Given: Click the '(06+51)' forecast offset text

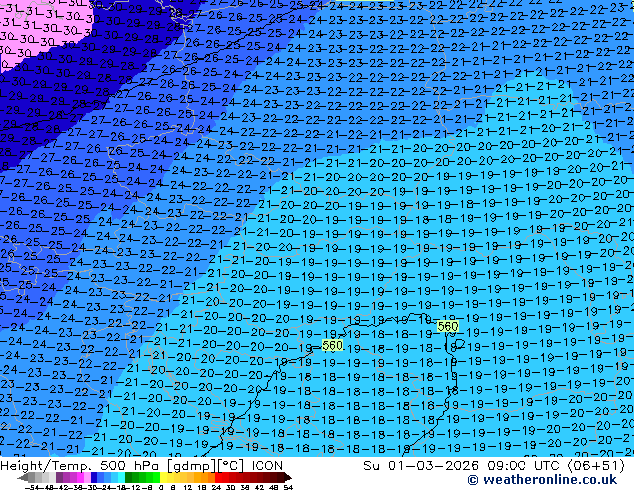Looking at the screenshot, I should pos(596,466).
